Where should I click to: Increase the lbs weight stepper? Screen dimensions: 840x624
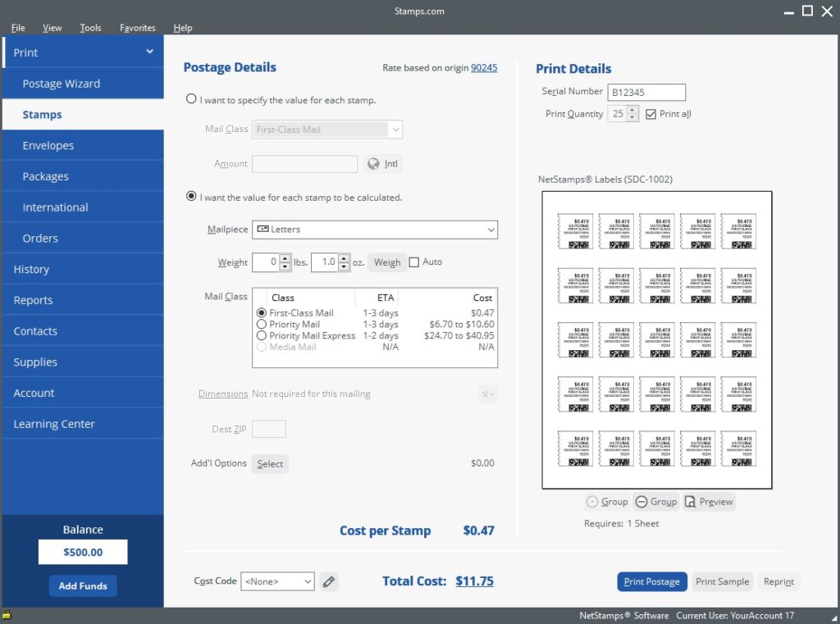click(x=285, y=258)
